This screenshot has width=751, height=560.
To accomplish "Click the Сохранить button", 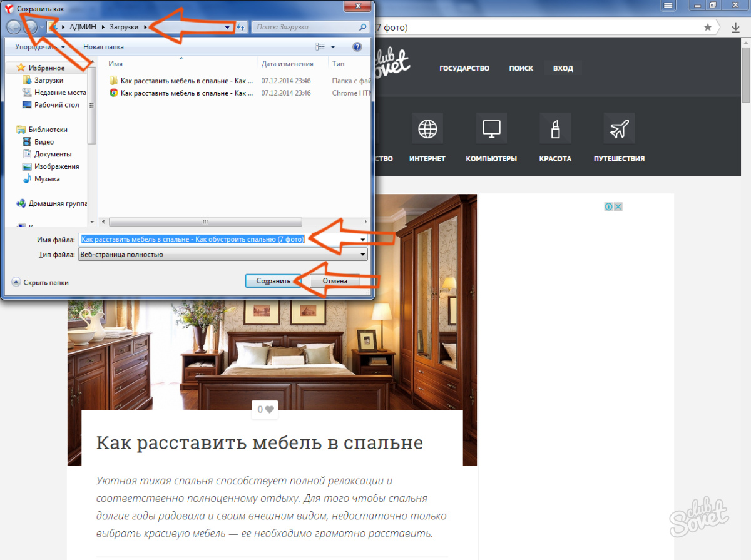I will click(x=273, y=281).
